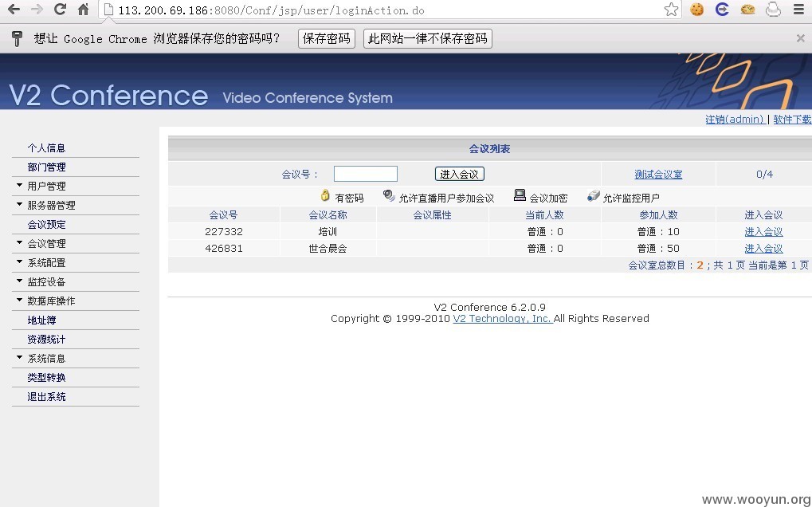812x507 pixels.
Task: Click the 0/4 count next to 测试会议室
Action: [764, 175]
